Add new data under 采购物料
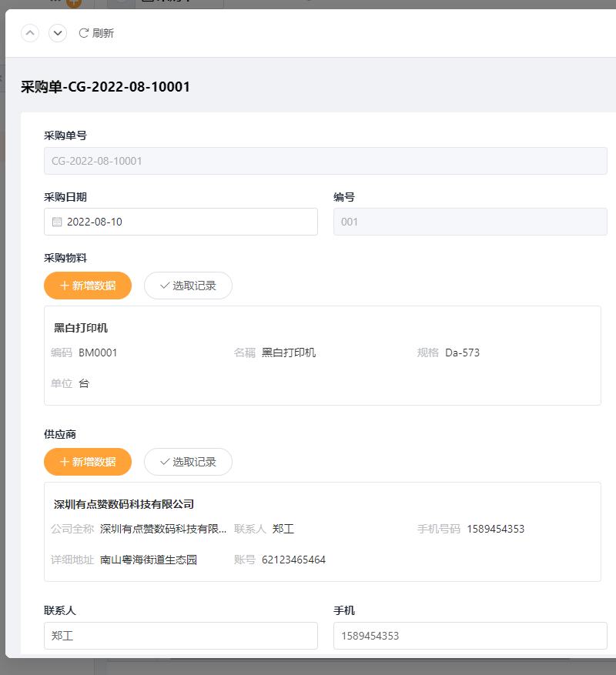The height and width of the screenshot is (675, 616). click(x=88, y=286)
